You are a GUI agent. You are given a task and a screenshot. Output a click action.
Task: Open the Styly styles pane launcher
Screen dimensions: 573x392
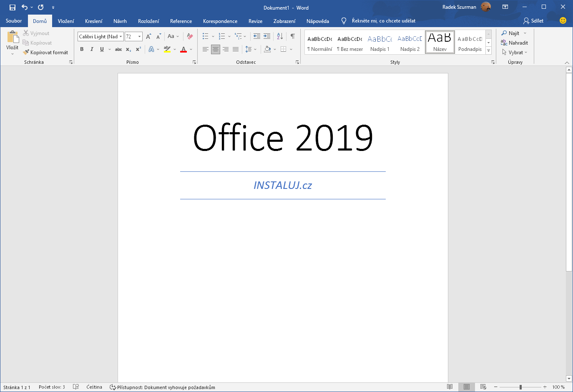[x=493, y=62]
